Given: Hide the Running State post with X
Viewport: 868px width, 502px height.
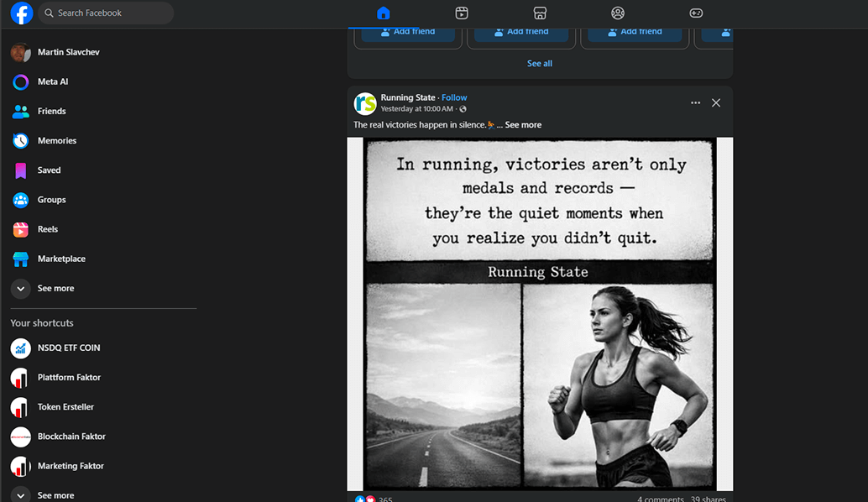Looking at the screenshot, I should [716, 102].
